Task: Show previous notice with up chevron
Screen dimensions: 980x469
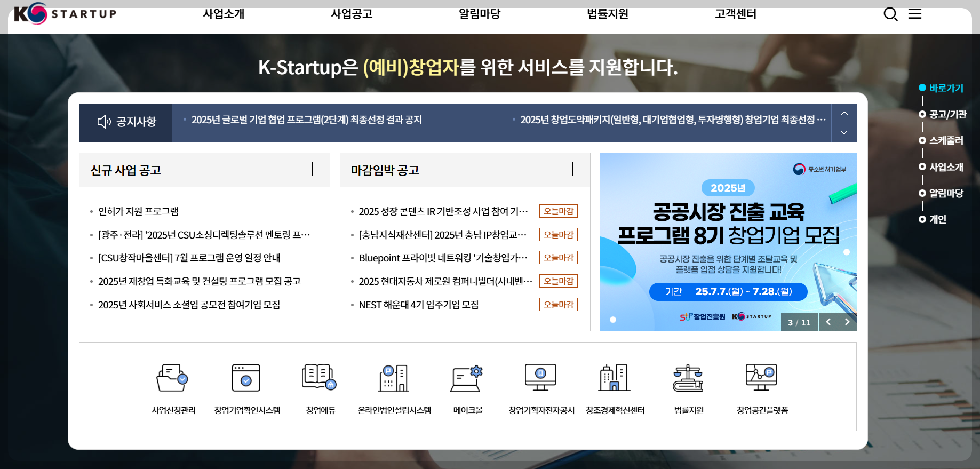Action: click(844, 113)
